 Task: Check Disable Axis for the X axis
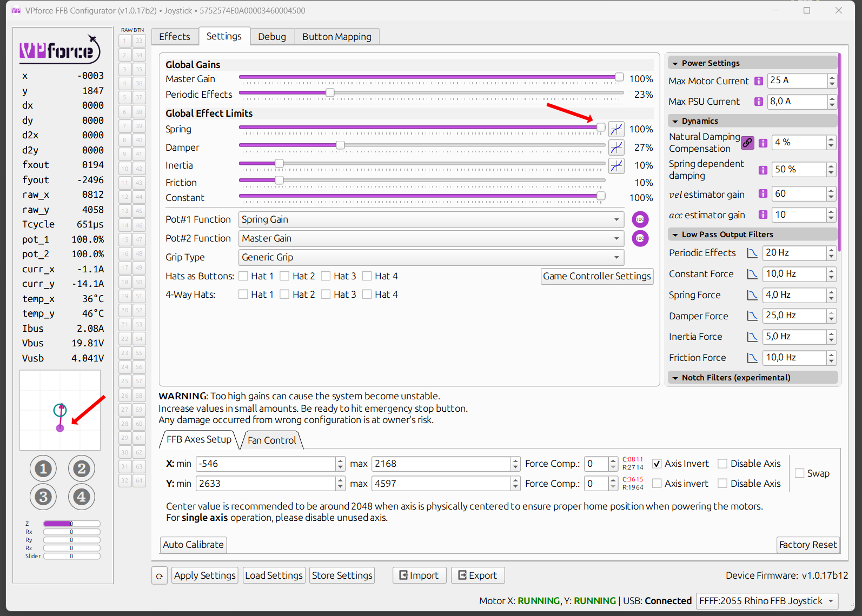[722, 464]
